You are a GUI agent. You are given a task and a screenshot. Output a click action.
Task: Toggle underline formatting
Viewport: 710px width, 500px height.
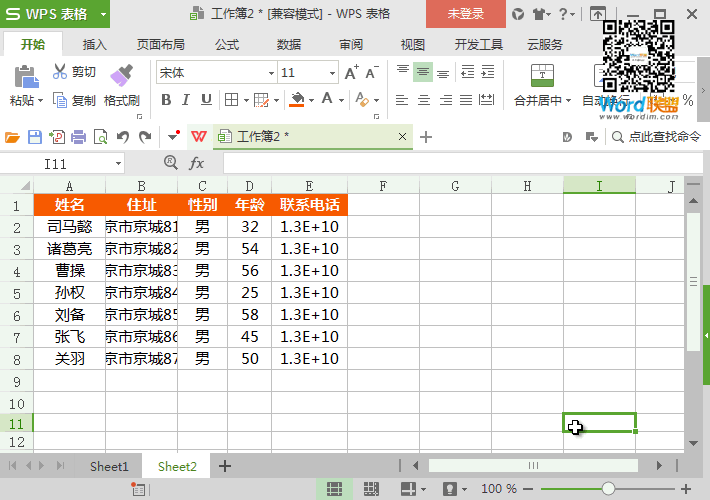pyautogui.click(x=206, y=100)
